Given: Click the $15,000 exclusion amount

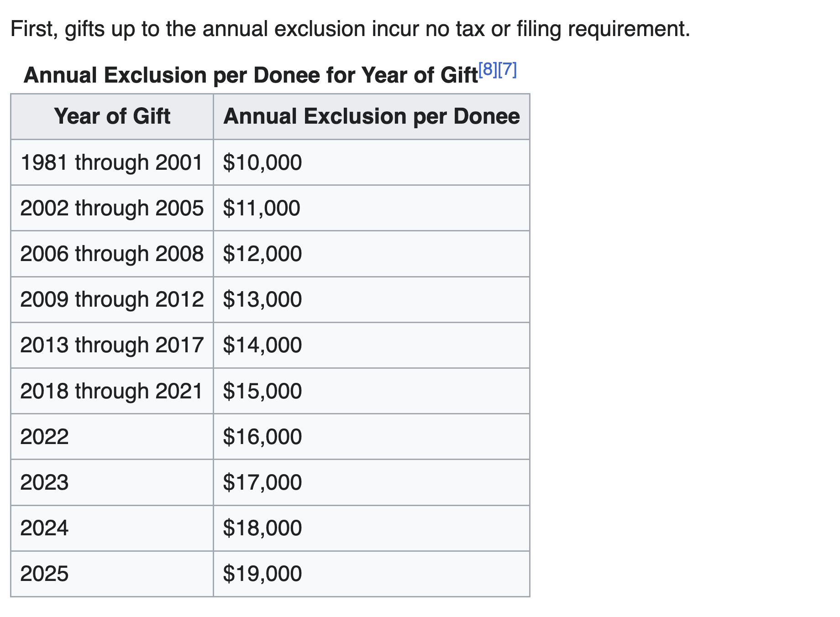Looking at the screenshot, I should 262,391.
